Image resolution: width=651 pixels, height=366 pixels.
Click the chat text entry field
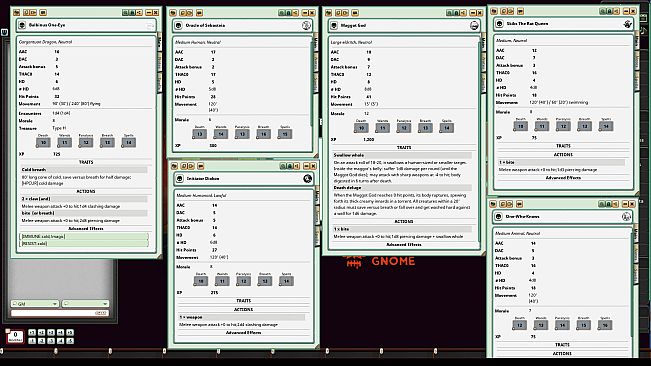pyautogui.click(x=60, y=313)
